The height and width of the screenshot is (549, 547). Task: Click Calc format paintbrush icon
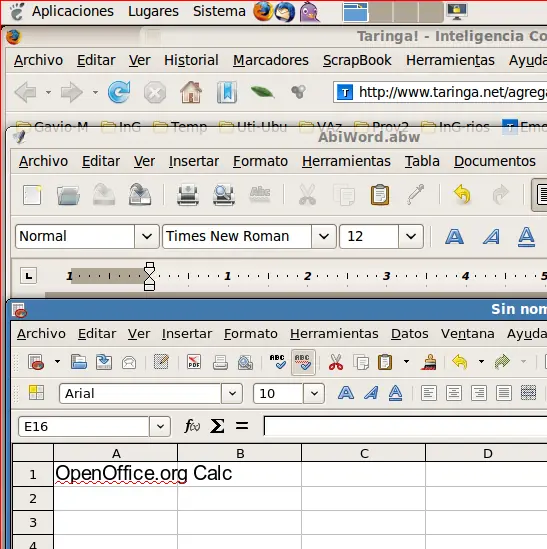tap(429, 362)
